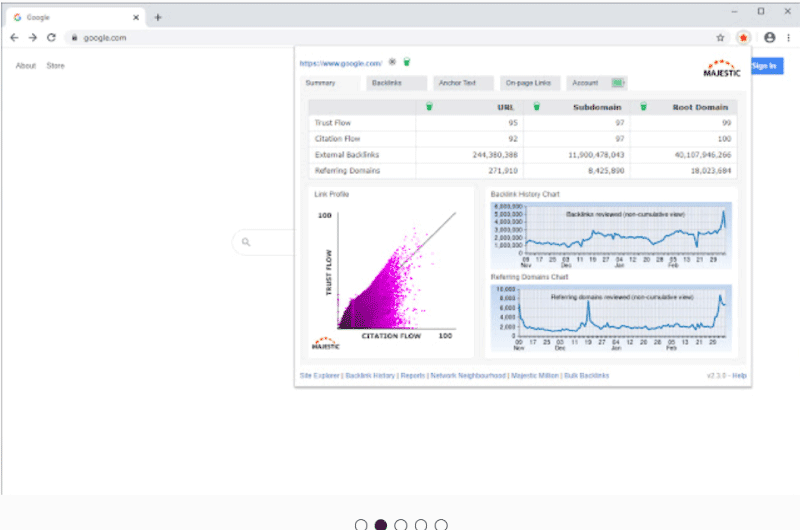Image resolution: width=800 pixels, height=530 pixels.
Task: Click the Majestic logo in the popup header
Action: [721, 68]
